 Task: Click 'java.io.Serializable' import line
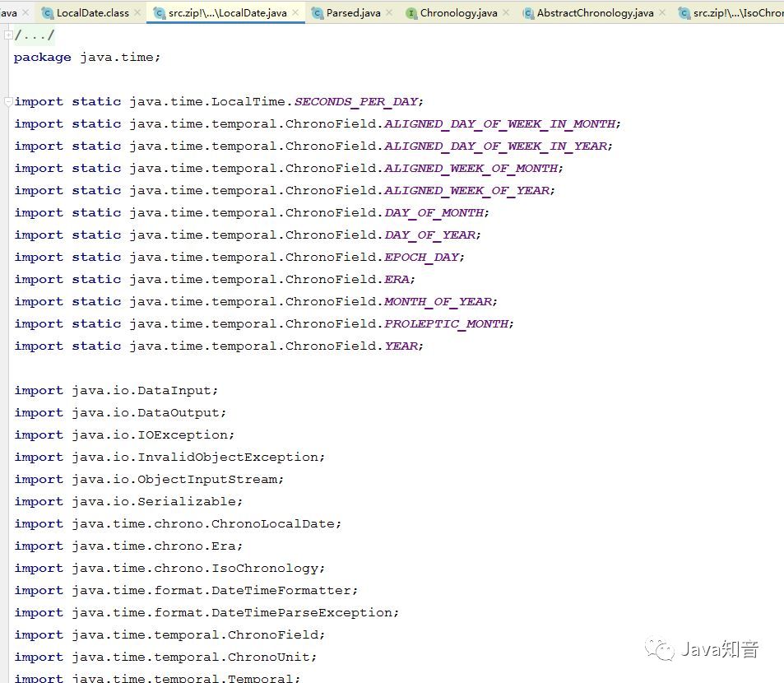[x=128, y=501]
